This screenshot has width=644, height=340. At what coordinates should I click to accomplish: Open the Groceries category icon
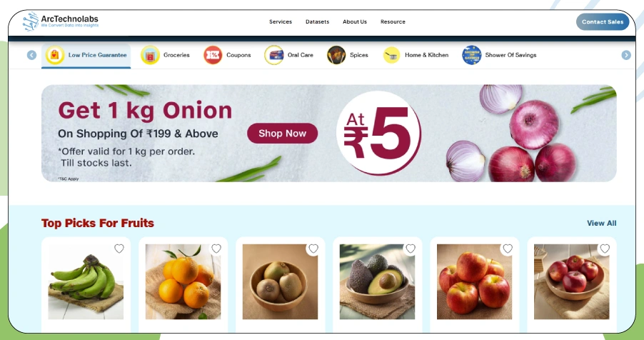151,55
